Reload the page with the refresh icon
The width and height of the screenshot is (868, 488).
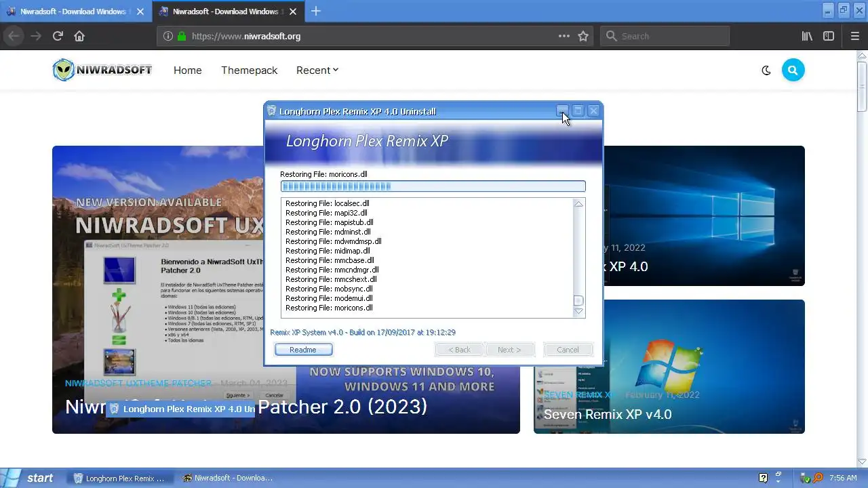(58, 36)
